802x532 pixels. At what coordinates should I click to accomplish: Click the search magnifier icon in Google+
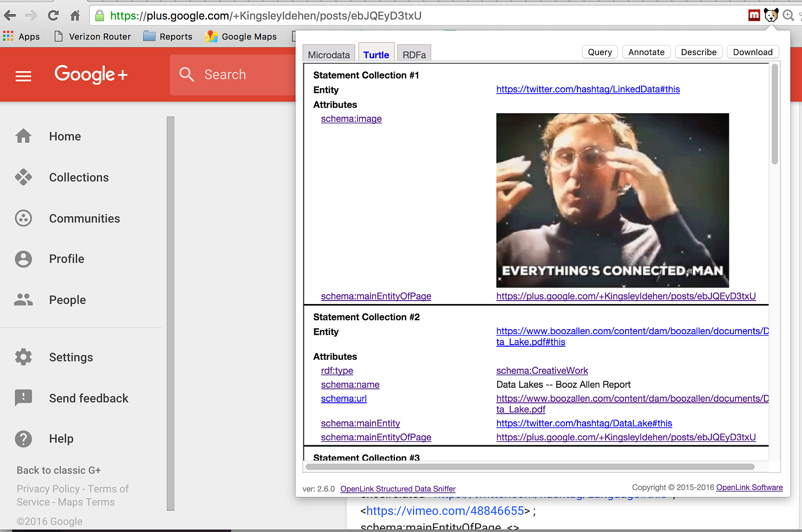pos(186,75)
